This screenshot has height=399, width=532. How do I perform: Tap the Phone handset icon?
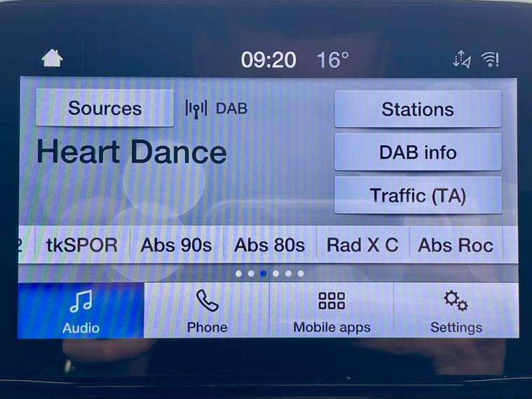coord(207,301)
